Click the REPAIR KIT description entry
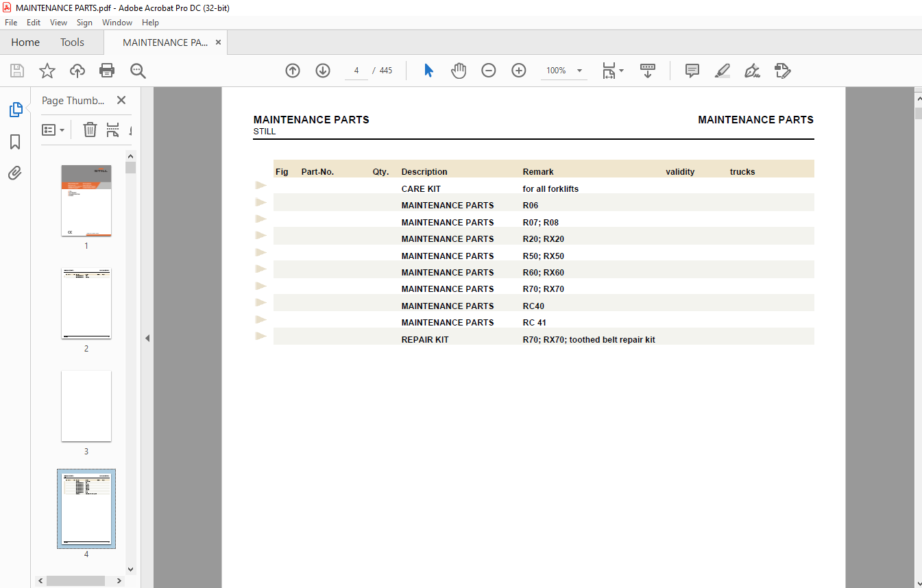The height and width of the screenshot is (588, 922). [425, 339]
